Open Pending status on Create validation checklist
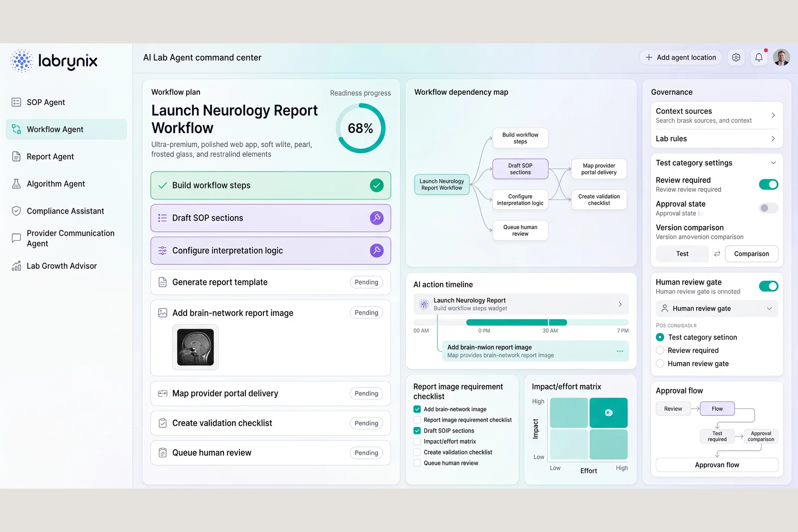 point(367,423)
